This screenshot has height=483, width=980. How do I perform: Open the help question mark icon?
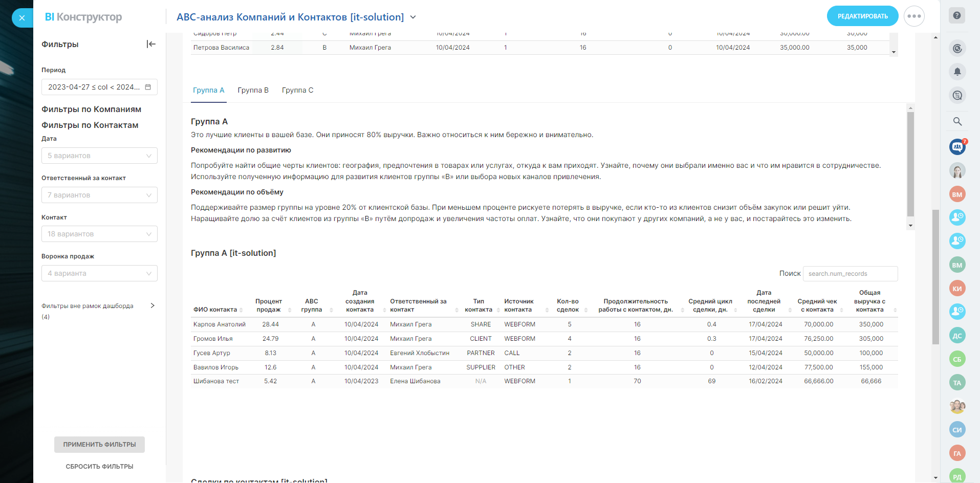pyautogui.click(x=957, y=15)
